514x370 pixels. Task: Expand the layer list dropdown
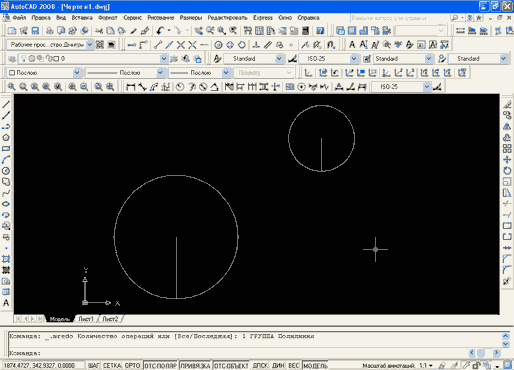point(164,59)
